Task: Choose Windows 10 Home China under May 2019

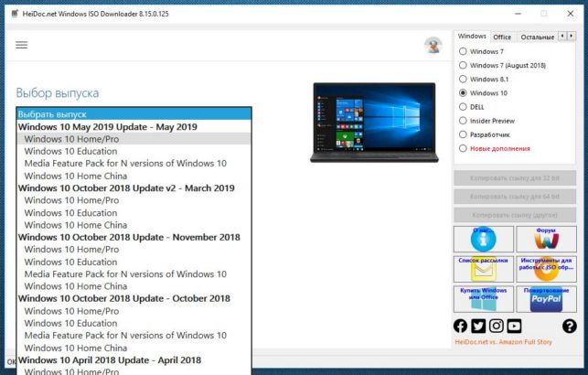Action: click(x=134, y=176)
